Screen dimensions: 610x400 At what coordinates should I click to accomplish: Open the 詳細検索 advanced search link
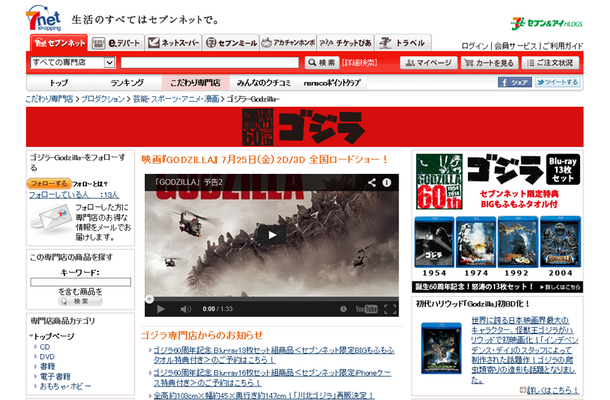tap(360, 63)
